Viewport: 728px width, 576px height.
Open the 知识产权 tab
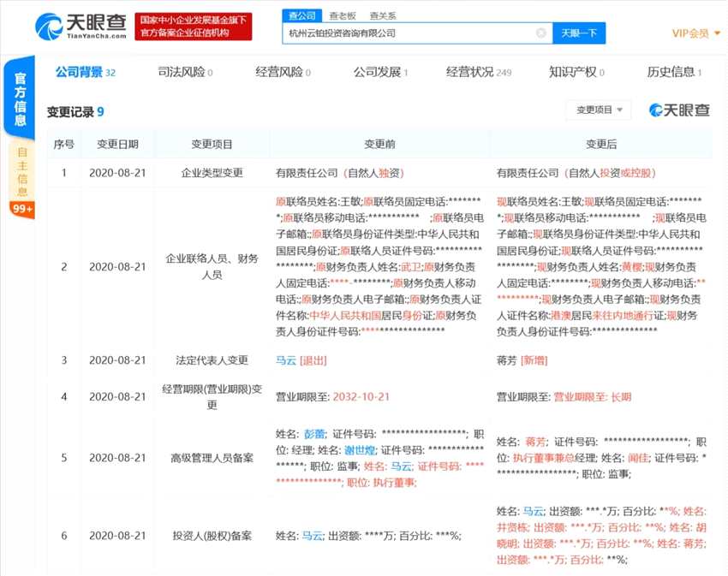pyautogui.click(x=576, y=72)
